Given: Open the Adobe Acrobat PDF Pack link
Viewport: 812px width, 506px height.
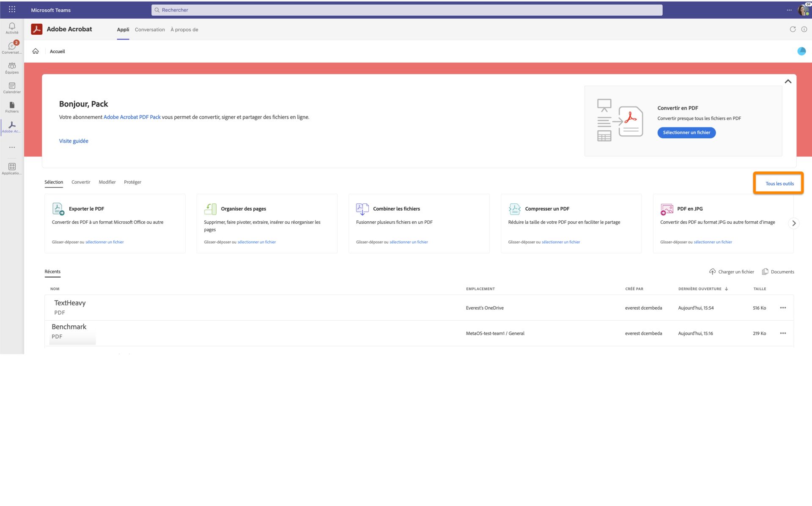Looking at the screenshot, I should [x=132, y=117].
